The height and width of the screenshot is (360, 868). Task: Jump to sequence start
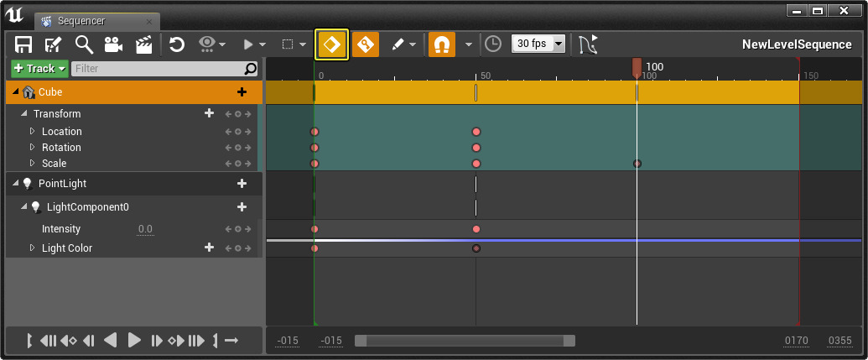[x=48, y=341]
